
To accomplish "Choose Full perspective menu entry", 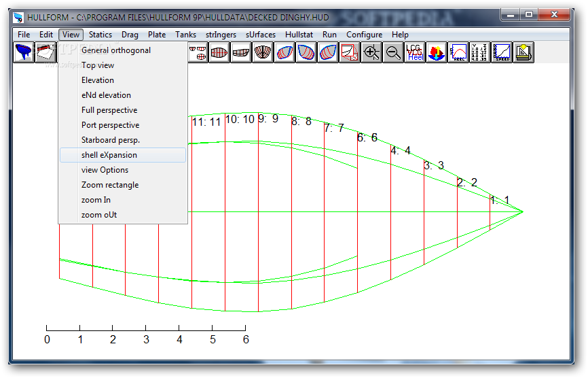I will pyautogui.click(x=123, y=110).
